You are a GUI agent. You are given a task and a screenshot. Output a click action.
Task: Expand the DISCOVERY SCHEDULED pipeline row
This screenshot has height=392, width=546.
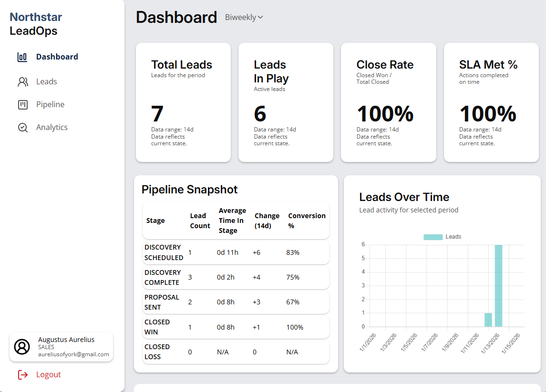pyautogui.click(x=236, y=252)
